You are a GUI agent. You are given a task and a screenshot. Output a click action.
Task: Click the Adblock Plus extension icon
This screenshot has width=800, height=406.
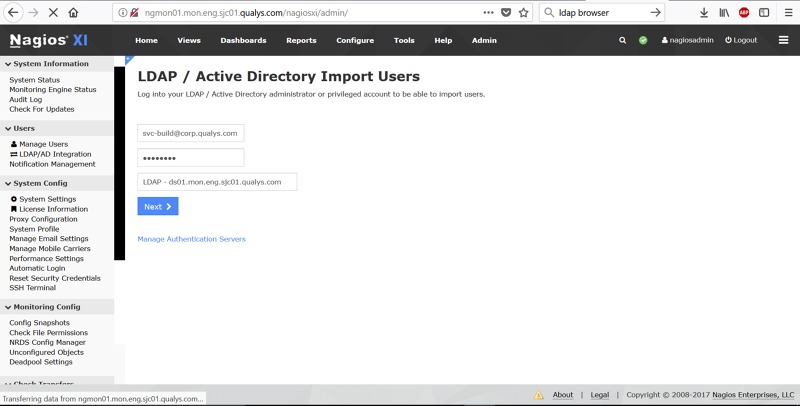[x=744, y=12]
